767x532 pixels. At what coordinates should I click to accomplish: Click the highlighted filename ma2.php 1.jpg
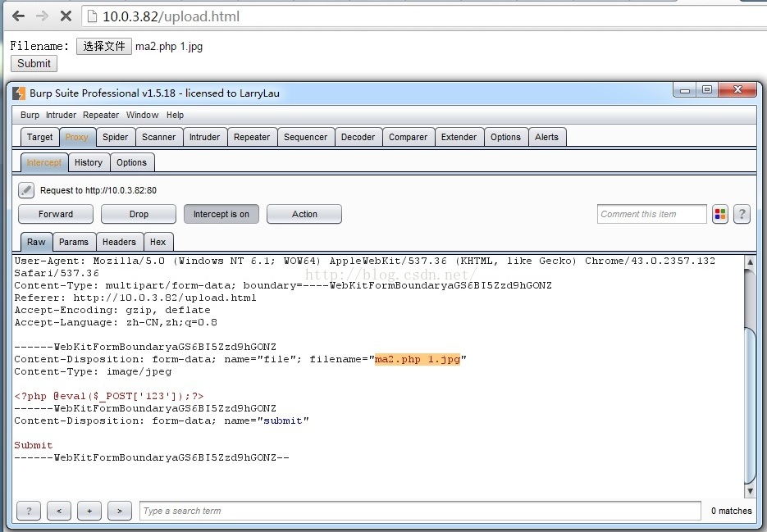418,359
